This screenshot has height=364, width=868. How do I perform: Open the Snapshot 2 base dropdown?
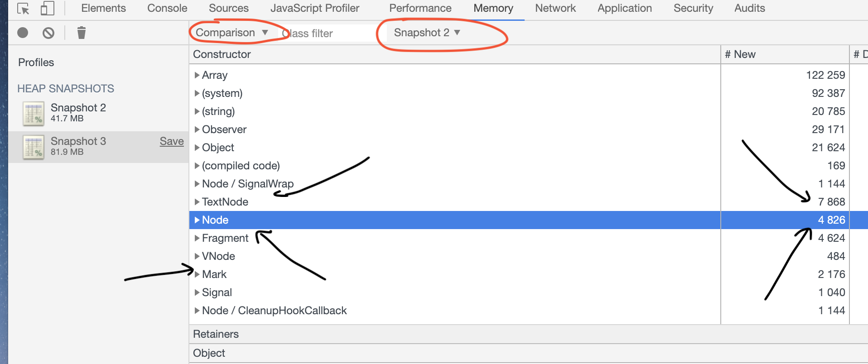(x=427, y=33)
